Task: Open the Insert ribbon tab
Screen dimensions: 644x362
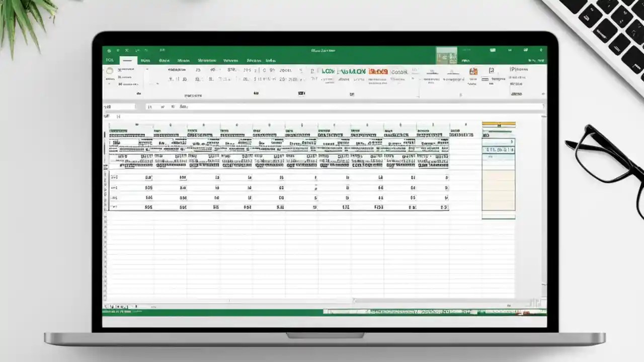Action: 145,60
